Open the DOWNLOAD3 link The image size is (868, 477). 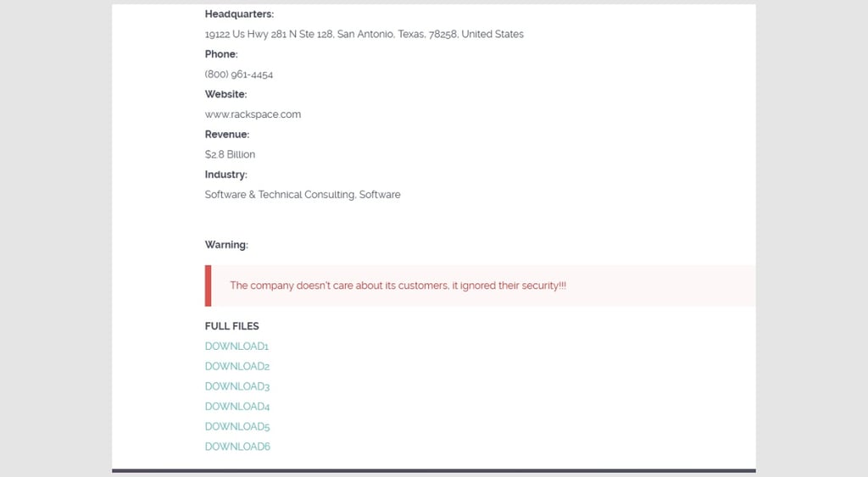tap(237, 386)
